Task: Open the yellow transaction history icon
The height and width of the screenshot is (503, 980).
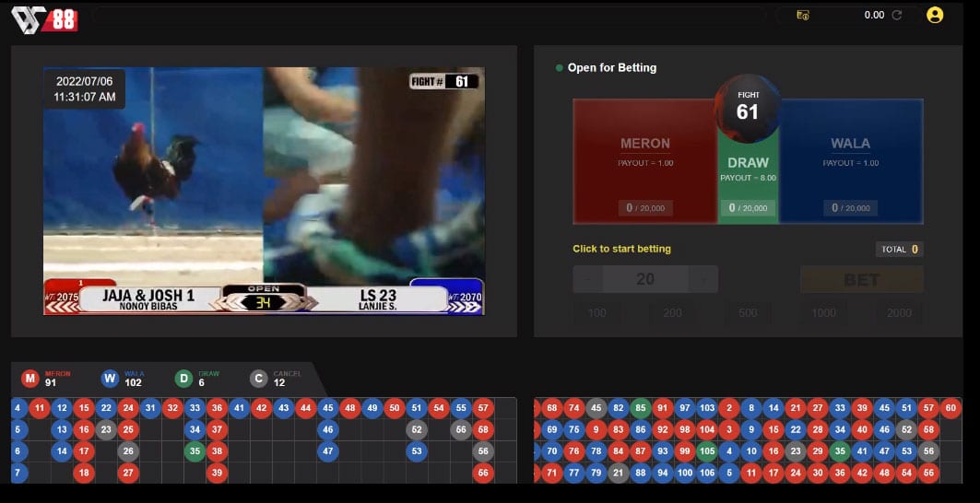Action: click(x=802, y=15)
